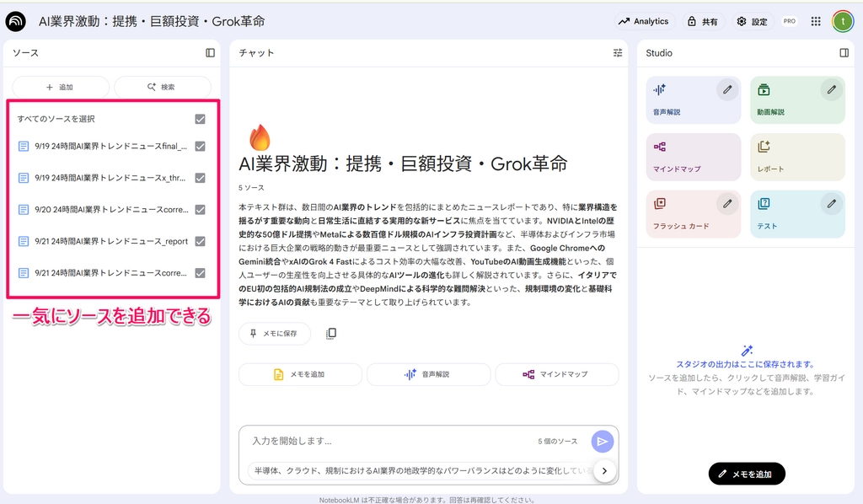The width and height of the screenshot is (863, 504).
Task: Open the Studio マインドマップ card
Action: pos(693,158)
